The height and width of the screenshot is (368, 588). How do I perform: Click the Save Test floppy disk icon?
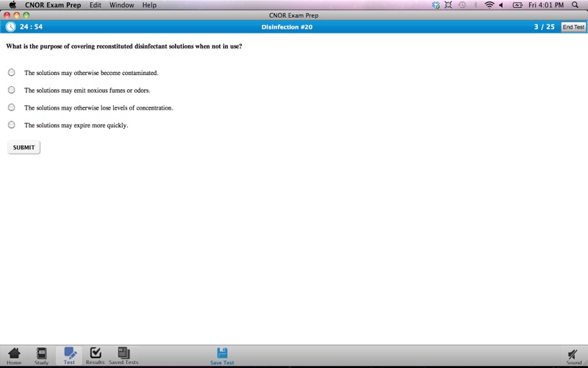[222, 353]
